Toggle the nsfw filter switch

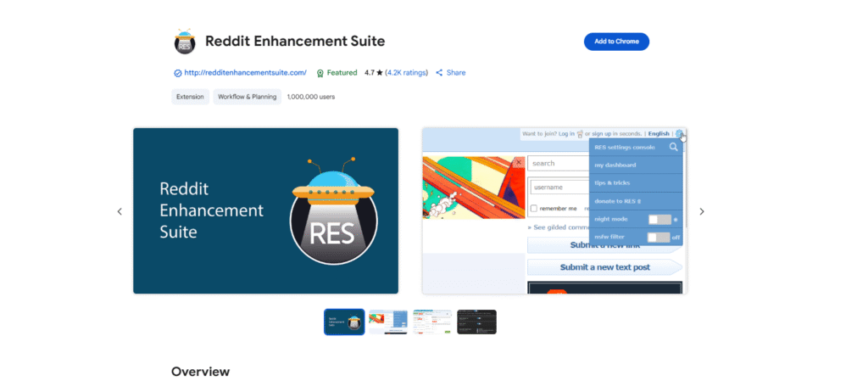click(x=659, y=237)
